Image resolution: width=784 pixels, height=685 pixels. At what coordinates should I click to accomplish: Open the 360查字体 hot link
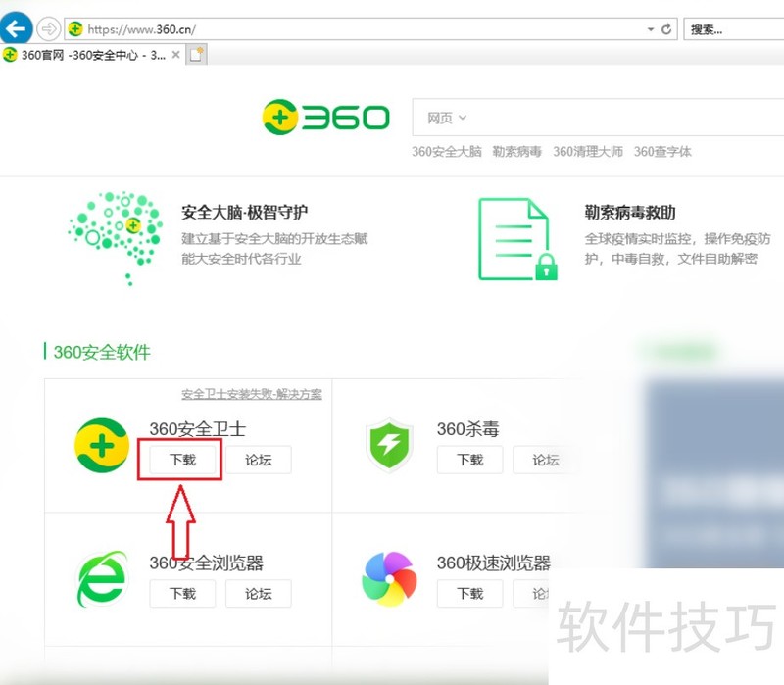point(662,152)
